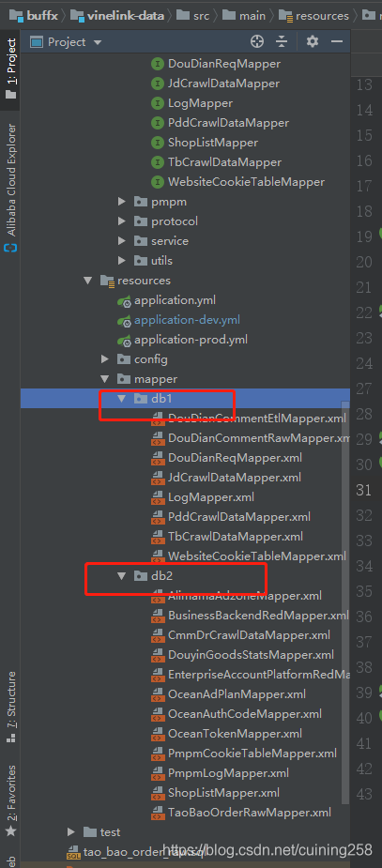This screenshot has width=382, height=868.
Task: Click the interface icon of LogMapper
Action: tap(158, 103)
